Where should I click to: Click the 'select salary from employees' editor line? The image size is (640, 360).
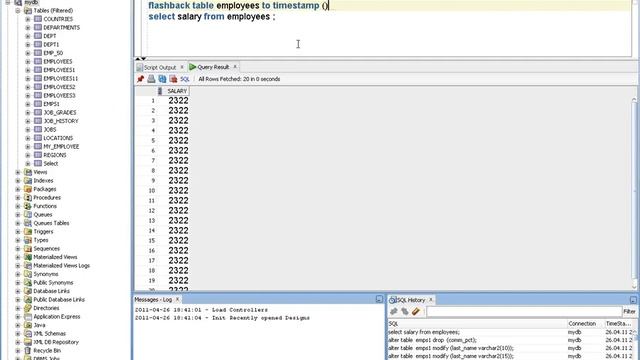tap(212, 17)
